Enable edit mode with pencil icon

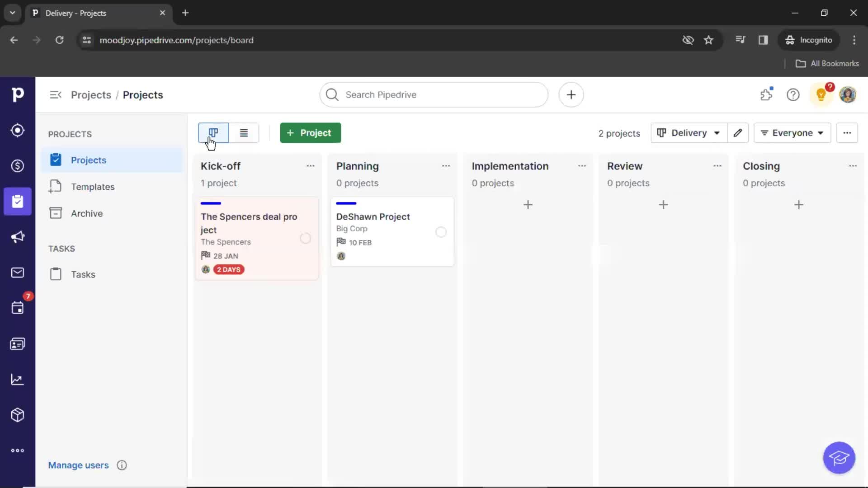tap(737, 132)
